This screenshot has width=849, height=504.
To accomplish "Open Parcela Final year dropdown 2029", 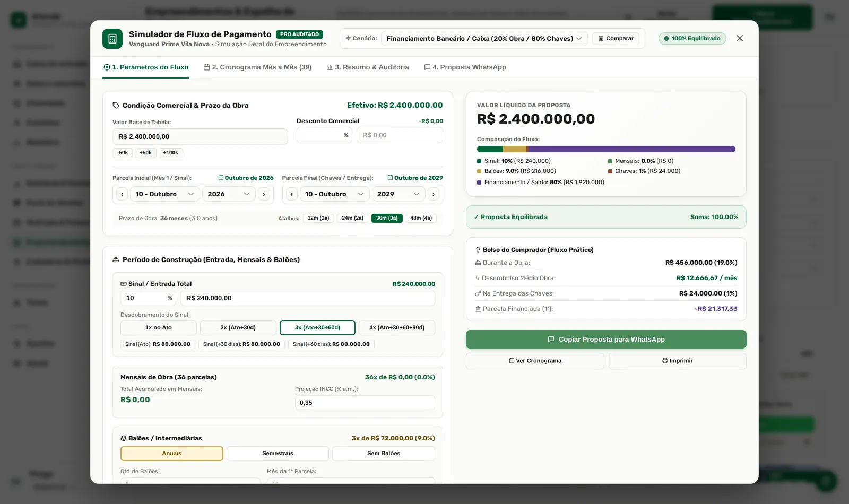I will [398, 194].
